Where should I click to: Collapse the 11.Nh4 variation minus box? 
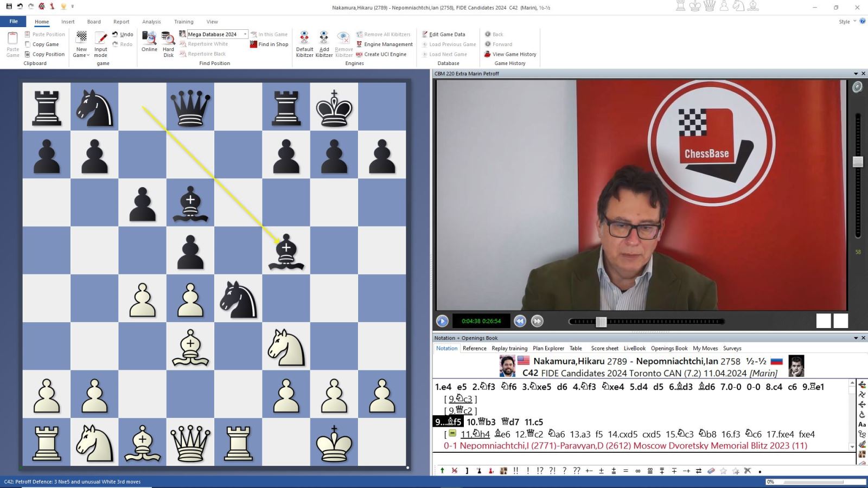pos(452,434)
